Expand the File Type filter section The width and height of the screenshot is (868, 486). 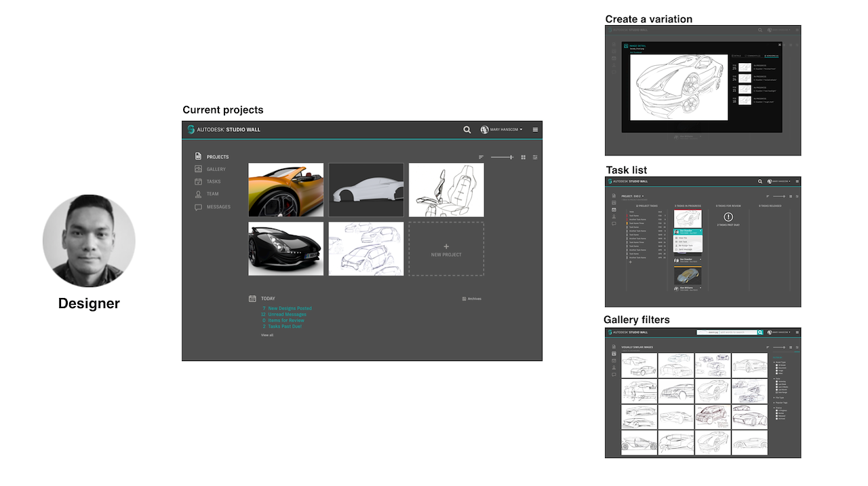pos(775,398)
